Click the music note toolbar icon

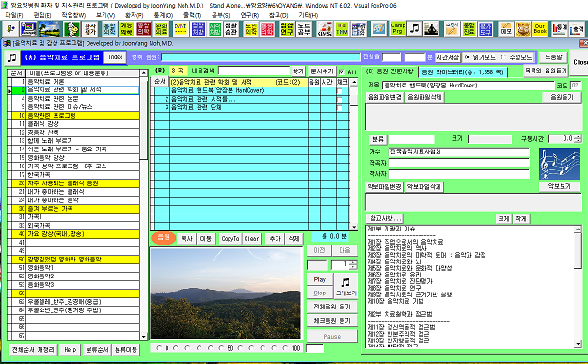click(x=414, y=28)
